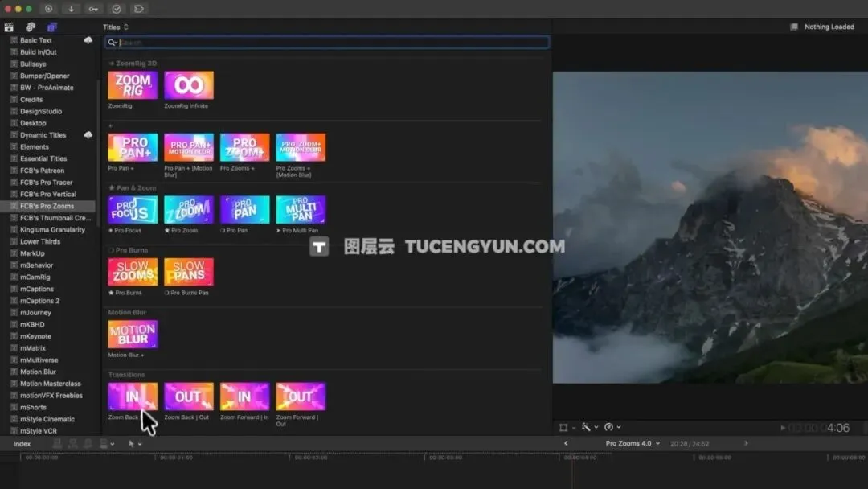Viewport: 868px width, 489px height.
Task: Click the Transform tool icon below viewer
Action: point(563,427)
